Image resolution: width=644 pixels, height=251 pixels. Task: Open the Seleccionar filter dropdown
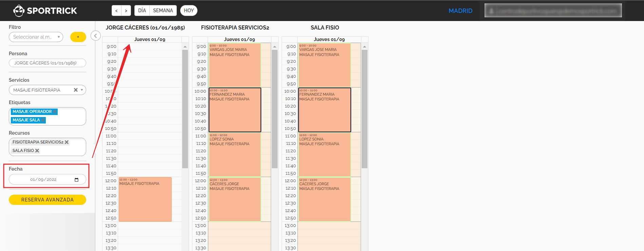pyautogui.click(x=36, y=37)
